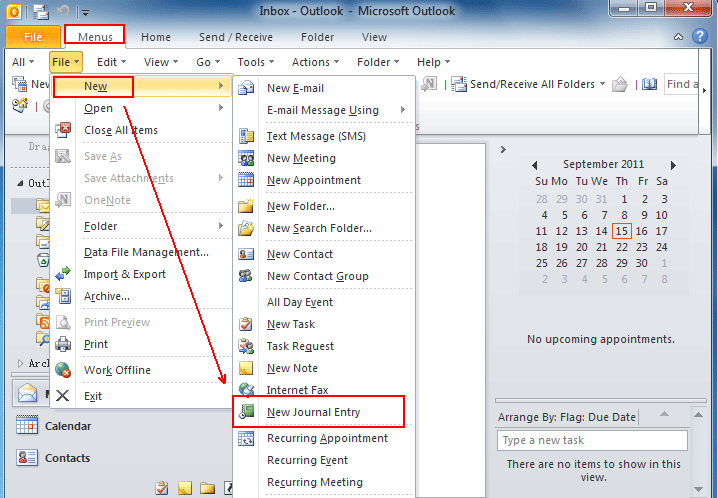Click the Work Offline globe icon

click(63, 370)
